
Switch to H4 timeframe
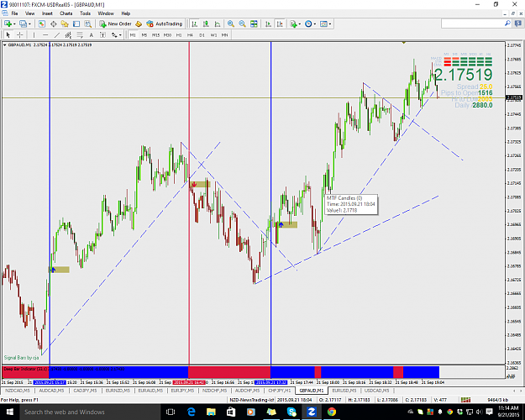(190, 34)
